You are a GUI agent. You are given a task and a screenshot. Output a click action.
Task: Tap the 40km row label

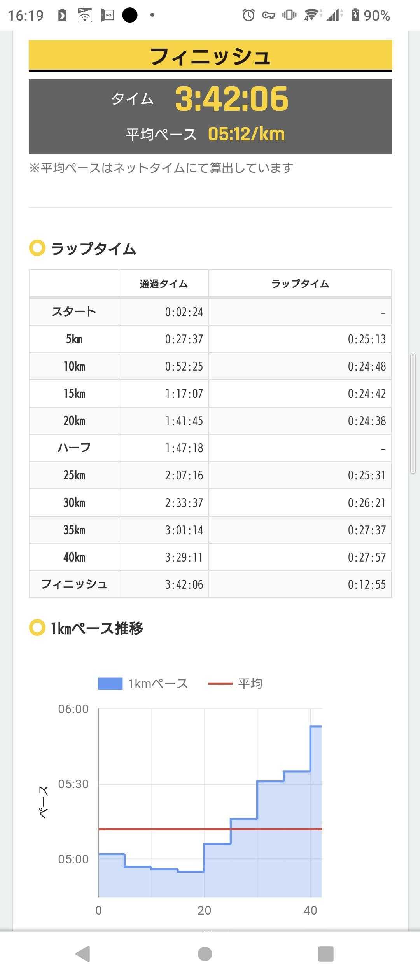coord(74,557)
